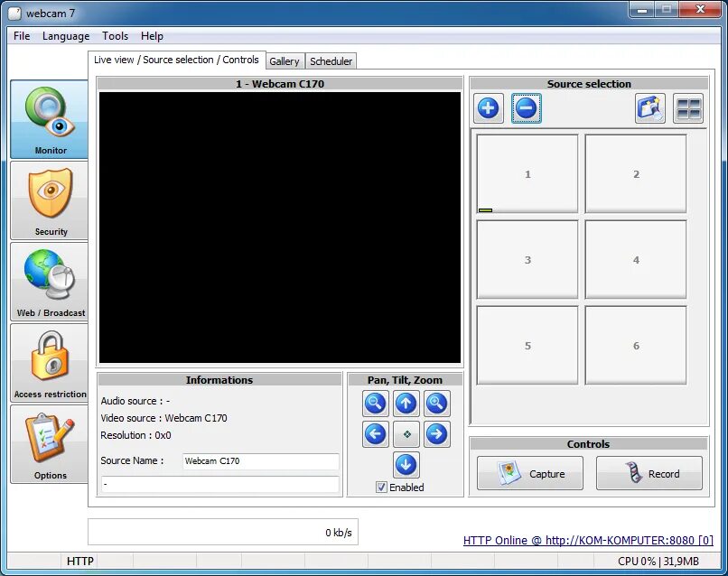This screenshot has width=728, height=576.
Task: Click the HTTP status bar entry
Action: click(x=79, y=562)
